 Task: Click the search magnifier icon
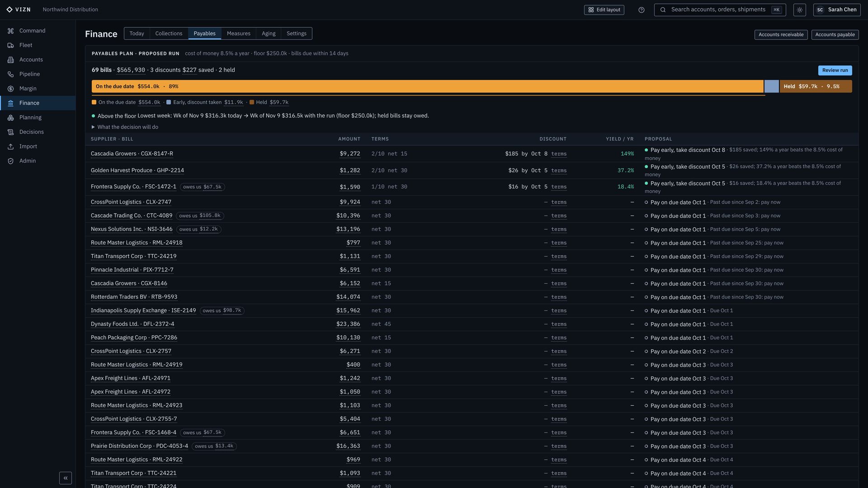663,10
